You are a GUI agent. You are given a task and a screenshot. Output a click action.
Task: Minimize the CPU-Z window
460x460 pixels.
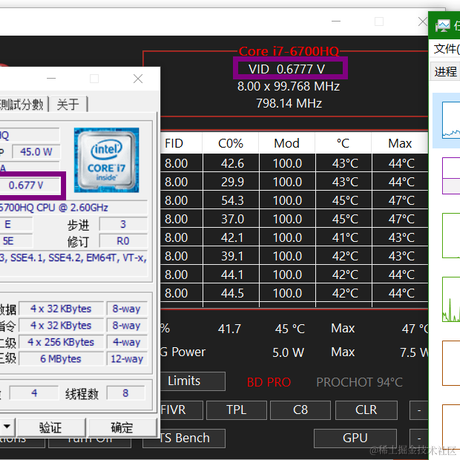(51, 79)
